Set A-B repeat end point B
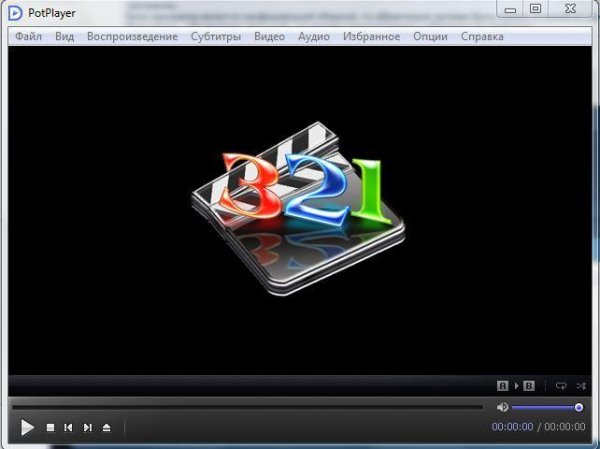Image resolution: width=600 pixels, height=449 pixels. click(x=528, y=386)
